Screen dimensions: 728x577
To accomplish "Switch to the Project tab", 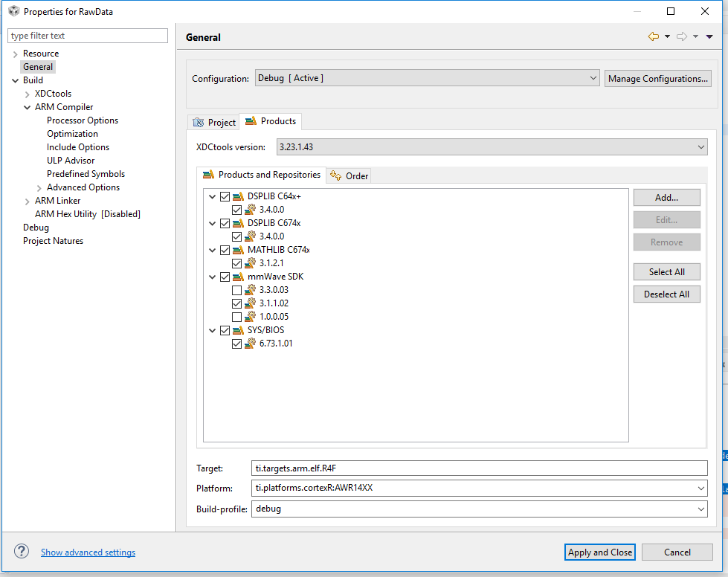I will pyautogui.click(x=214, y=122).
